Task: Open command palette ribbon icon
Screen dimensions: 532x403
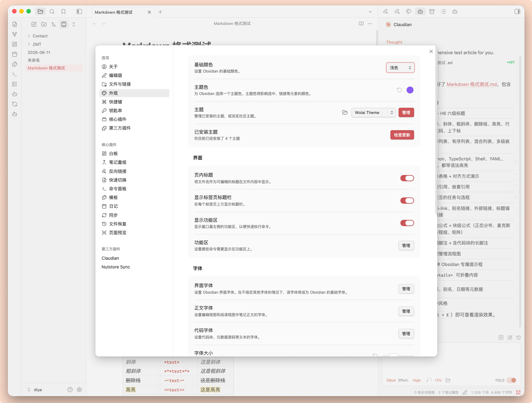Action: (15, 74)
